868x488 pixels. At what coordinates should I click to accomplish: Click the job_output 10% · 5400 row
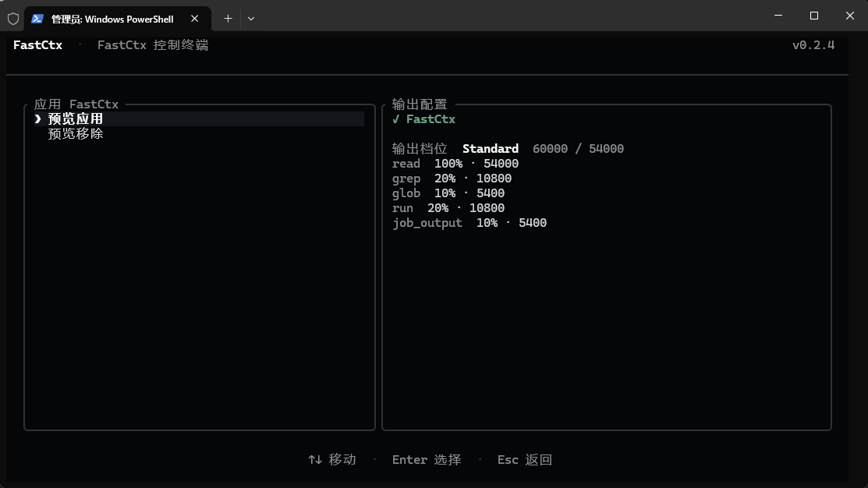[x=469, y=223]
